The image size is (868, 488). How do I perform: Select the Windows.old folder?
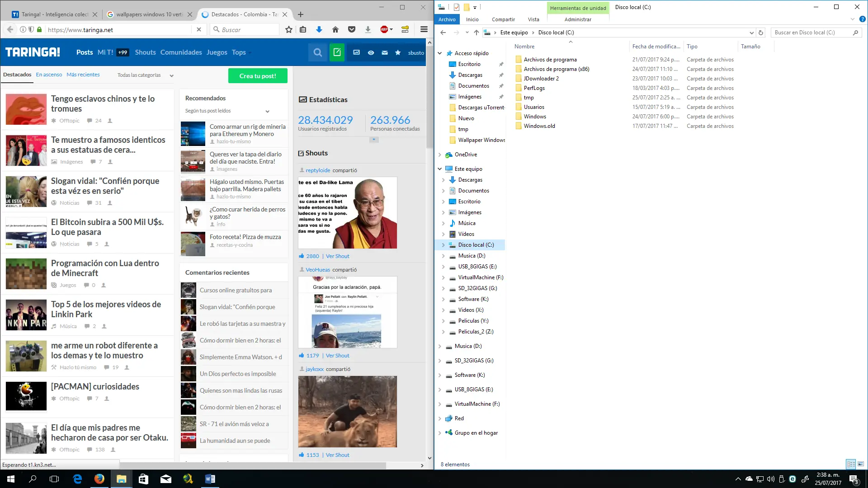[539, 126]
